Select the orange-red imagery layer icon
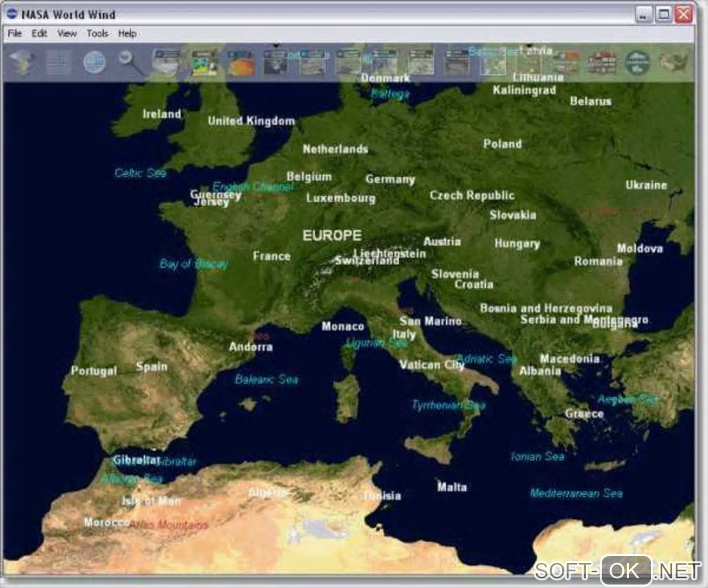708x588 pixels. click(x=240, y=62)
